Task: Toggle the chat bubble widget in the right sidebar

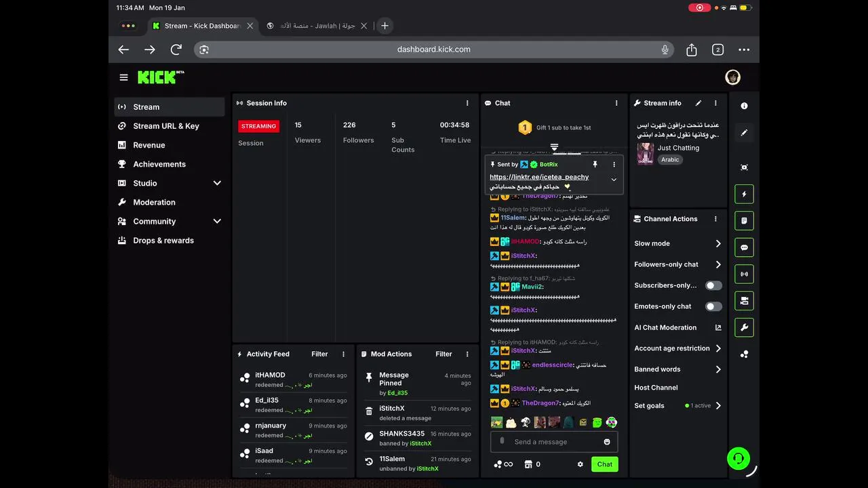Action: [744, 247]
